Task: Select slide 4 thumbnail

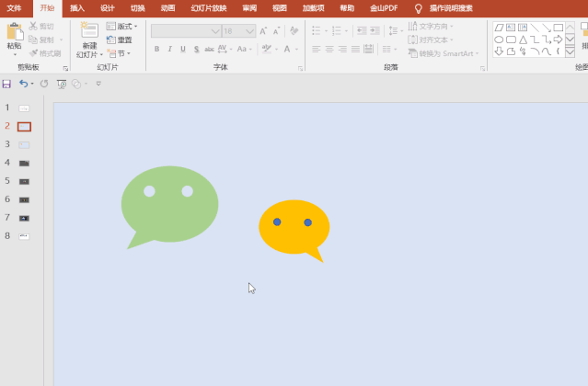Action: tap(24, 164)
